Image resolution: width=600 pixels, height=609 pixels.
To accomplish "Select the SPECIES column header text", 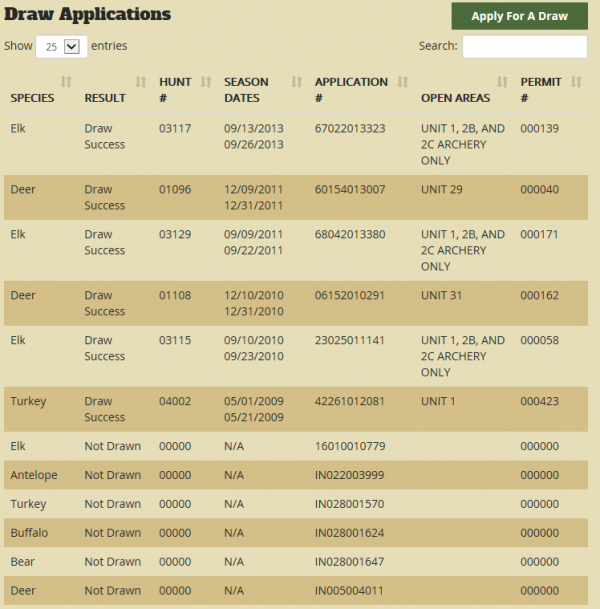I will (x=32, y=98).
